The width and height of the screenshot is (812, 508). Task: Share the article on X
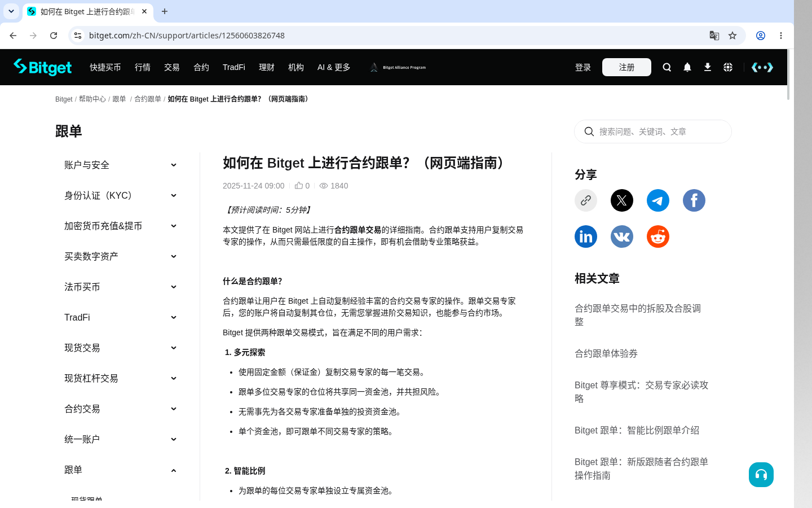click(x=622, y=200)
